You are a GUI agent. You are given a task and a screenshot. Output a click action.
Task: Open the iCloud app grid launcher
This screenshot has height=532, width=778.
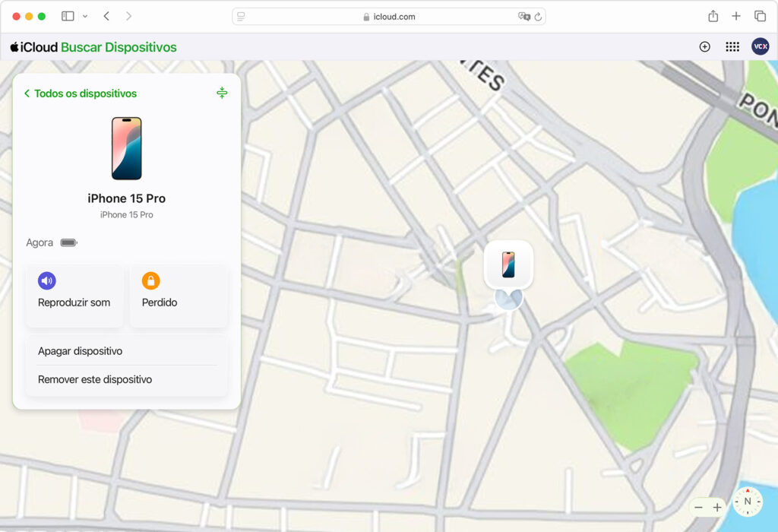(x=732, y=46)
